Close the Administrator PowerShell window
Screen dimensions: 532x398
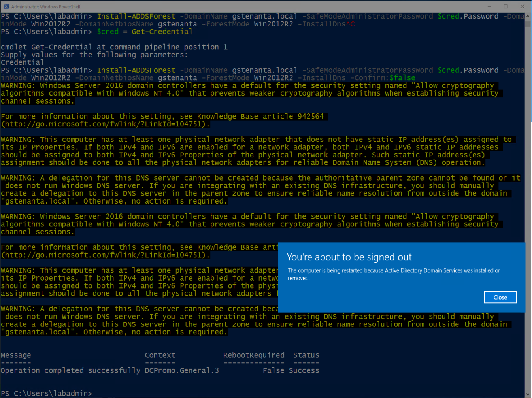pos(523,6)
